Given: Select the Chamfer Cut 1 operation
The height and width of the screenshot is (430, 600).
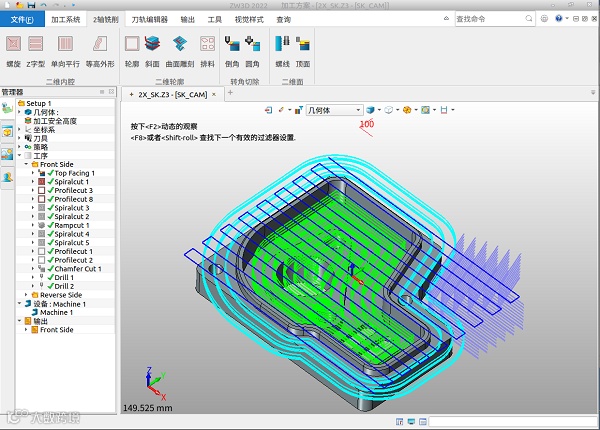Looking at the screenshot, I should (78, 269).
